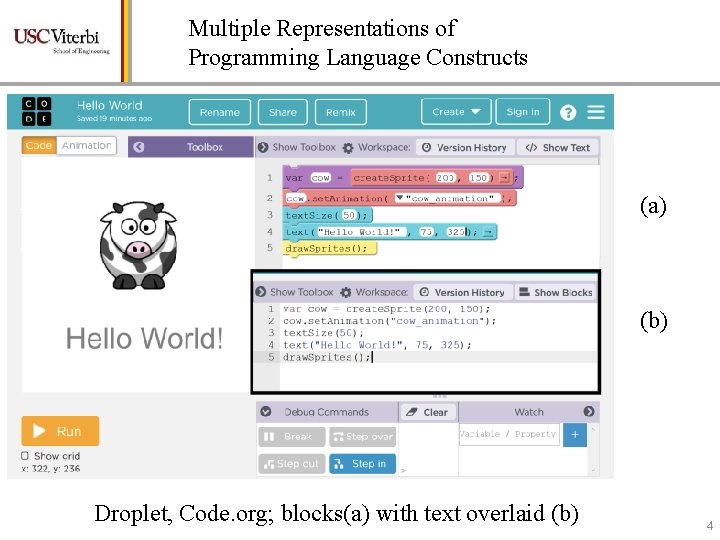Open the hamburger menu icon
This screenshot has height=540, width=720.
596,112
